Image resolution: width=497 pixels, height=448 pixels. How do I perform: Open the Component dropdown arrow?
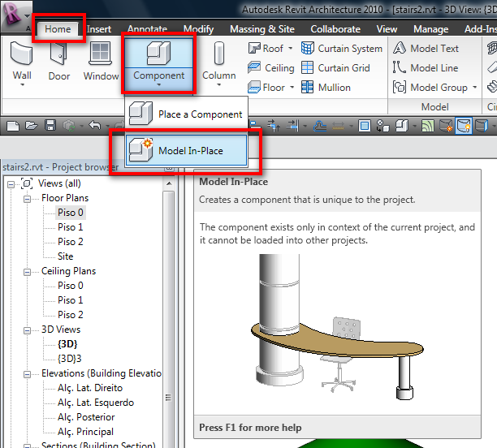[158, 84]
